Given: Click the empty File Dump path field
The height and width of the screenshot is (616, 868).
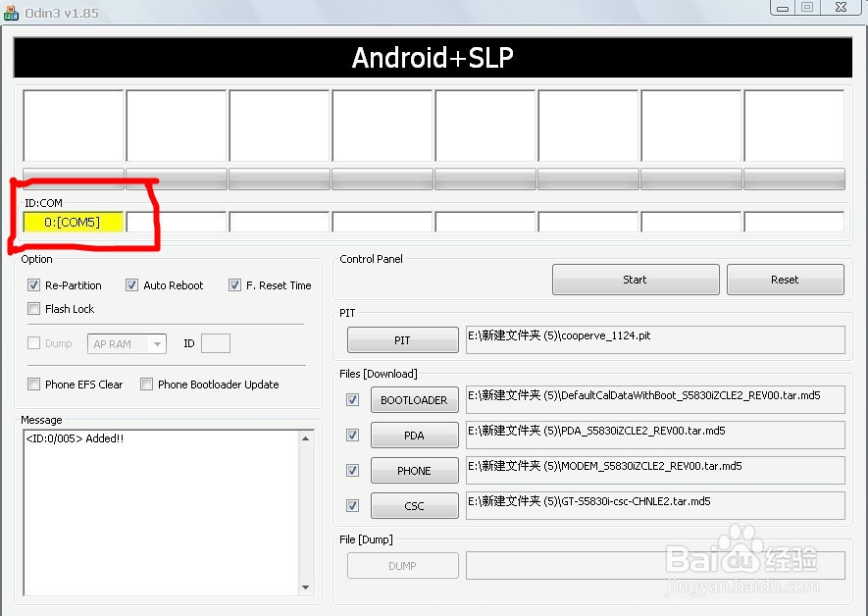Looking at the screenshot, I should tap(655, 566).
